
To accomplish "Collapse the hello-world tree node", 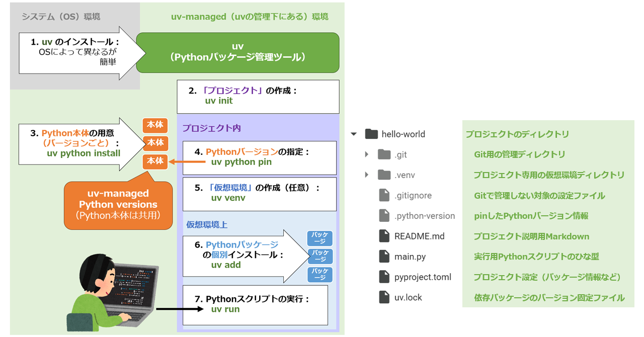I will point(354,134).
